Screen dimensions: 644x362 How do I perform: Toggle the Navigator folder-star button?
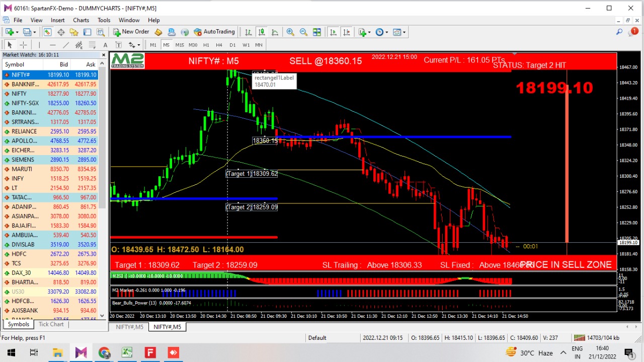pyautogui.click(x=74, y=32)
